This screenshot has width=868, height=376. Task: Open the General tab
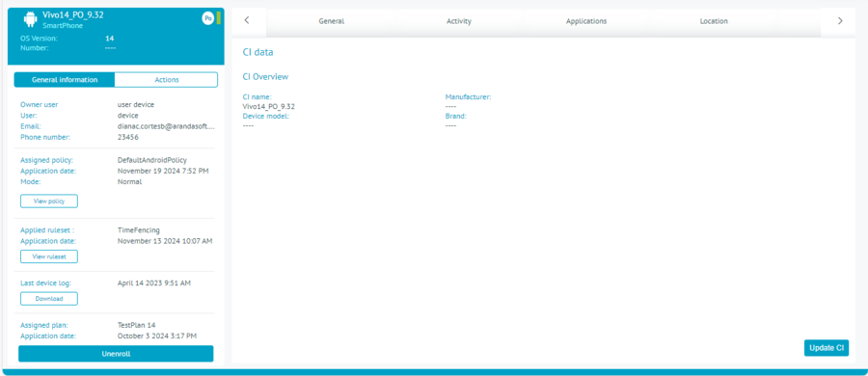332,21
